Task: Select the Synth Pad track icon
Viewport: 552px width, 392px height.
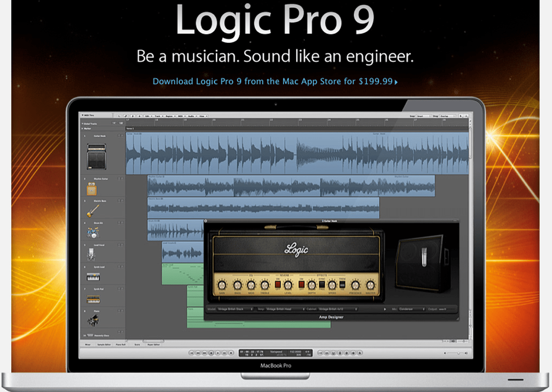Action: [x=93, y=299]
